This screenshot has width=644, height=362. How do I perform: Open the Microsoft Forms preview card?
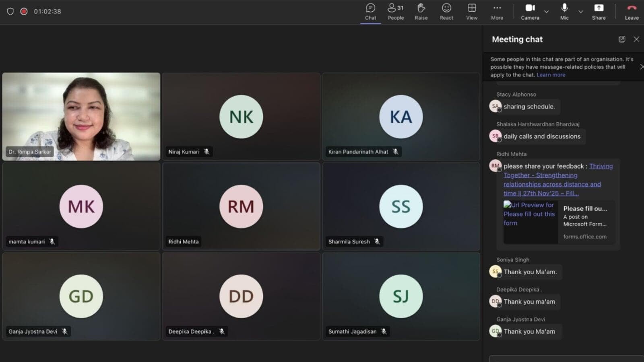pyautogui.click(x=559, y=222)
